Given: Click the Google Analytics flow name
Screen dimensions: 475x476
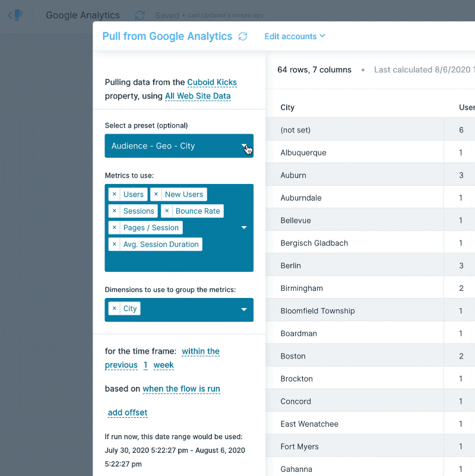Looking at the screenshot, I should (83, 15).
